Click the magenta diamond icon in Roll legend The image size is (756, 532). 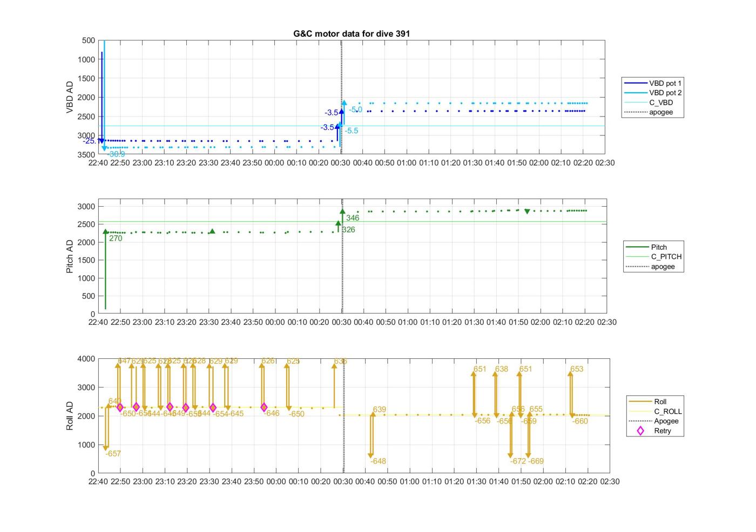coord(640,431)
